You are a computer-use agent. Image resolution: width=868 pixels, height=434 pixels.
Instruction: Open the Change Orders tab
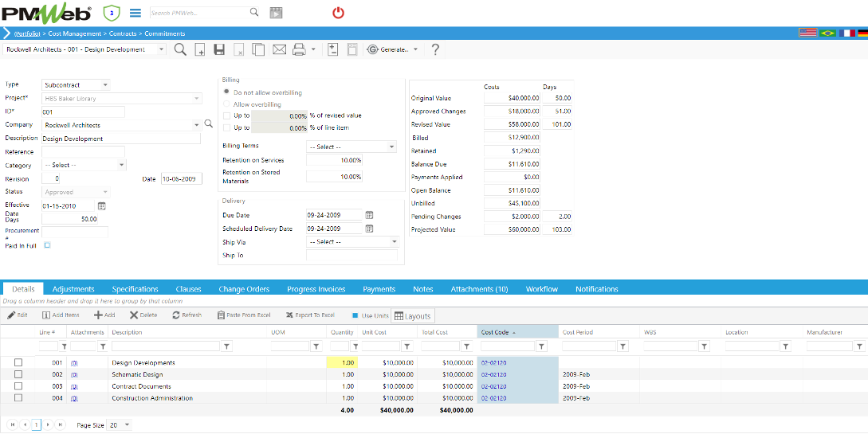(x=244, y=289)
